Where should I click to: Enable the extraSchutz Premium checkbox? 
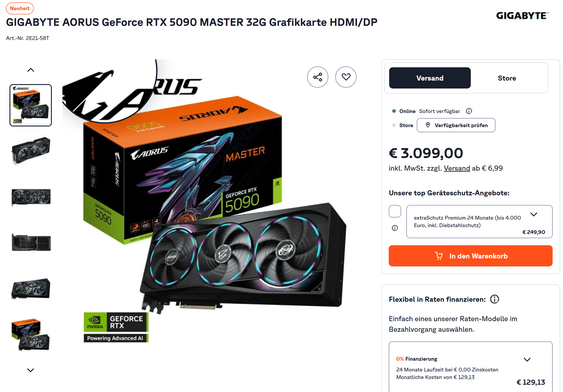click(x=395, y=211)
